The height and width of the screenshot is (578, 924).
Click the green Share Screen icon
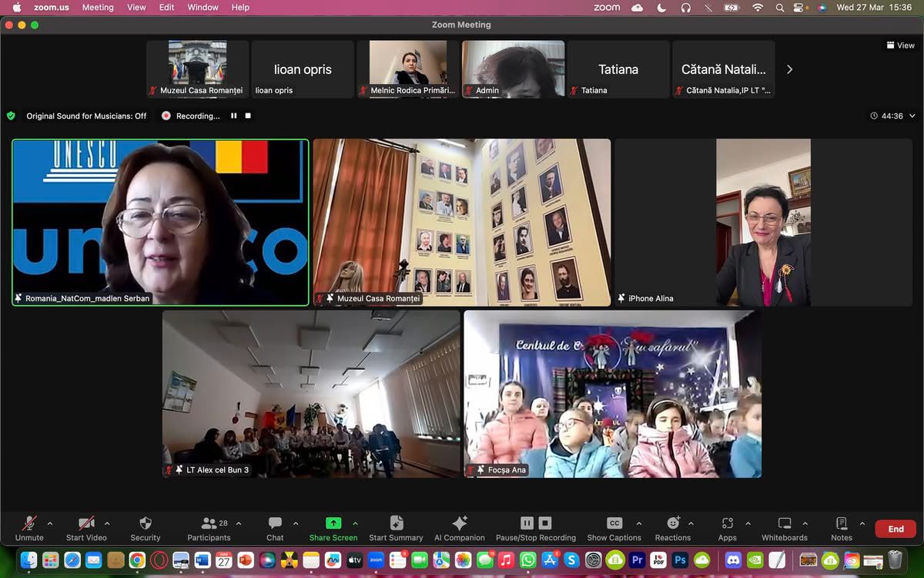click(333, 523)
